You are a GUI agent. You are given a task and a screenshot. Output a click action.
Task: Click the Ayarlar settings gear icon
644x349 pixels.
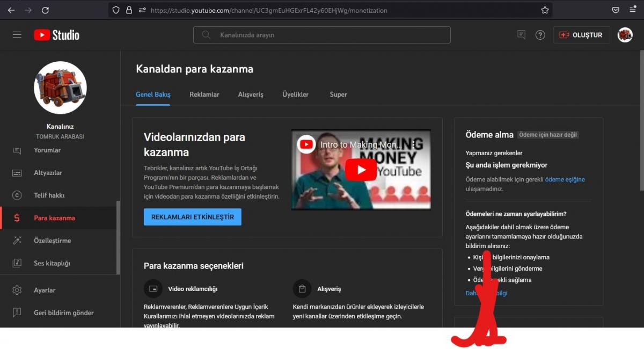[17, 290]
